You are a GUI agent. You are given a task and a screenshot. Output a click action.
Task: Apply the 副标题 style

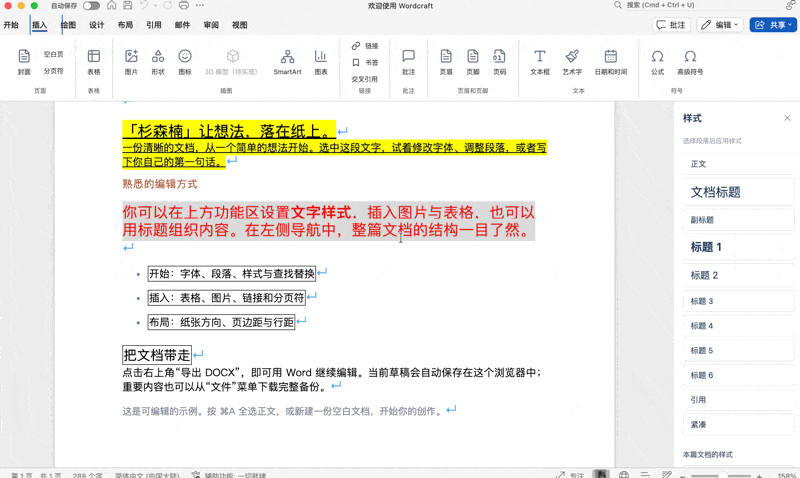click(x=738, y=220)
